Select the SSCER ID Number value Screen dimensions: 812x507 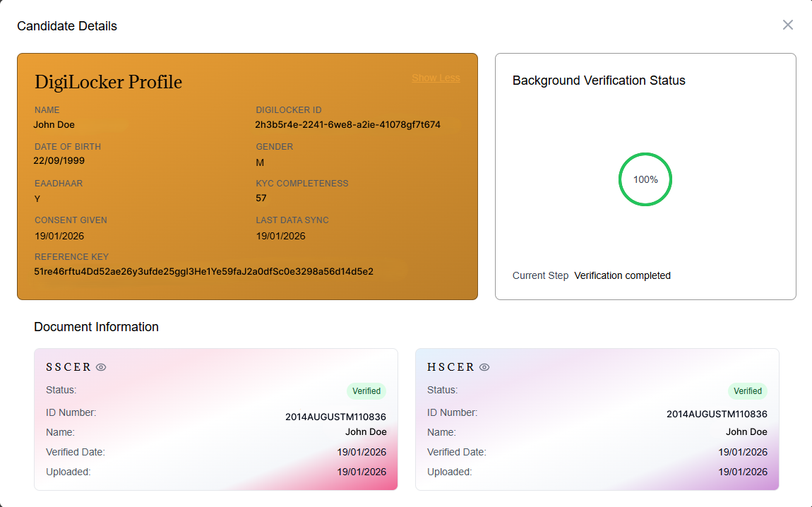335,417
